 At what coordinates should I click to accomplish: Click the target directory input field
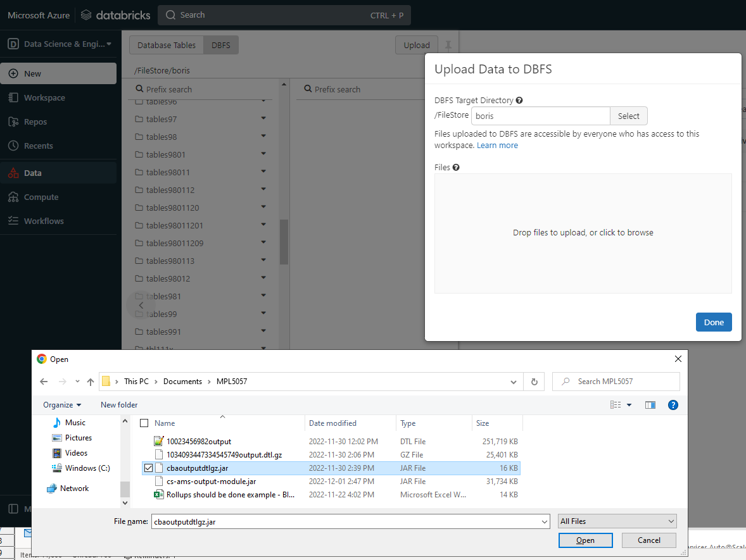pyautogui.click(x=540, y=116)
